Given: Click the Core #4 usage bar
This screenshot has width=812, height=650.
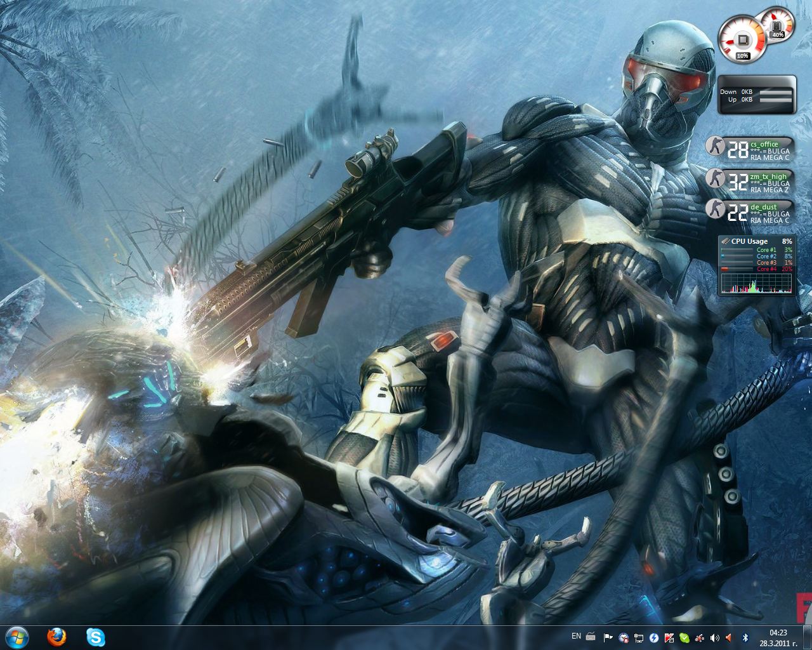Looking at the screenshot, I should 737,269.
